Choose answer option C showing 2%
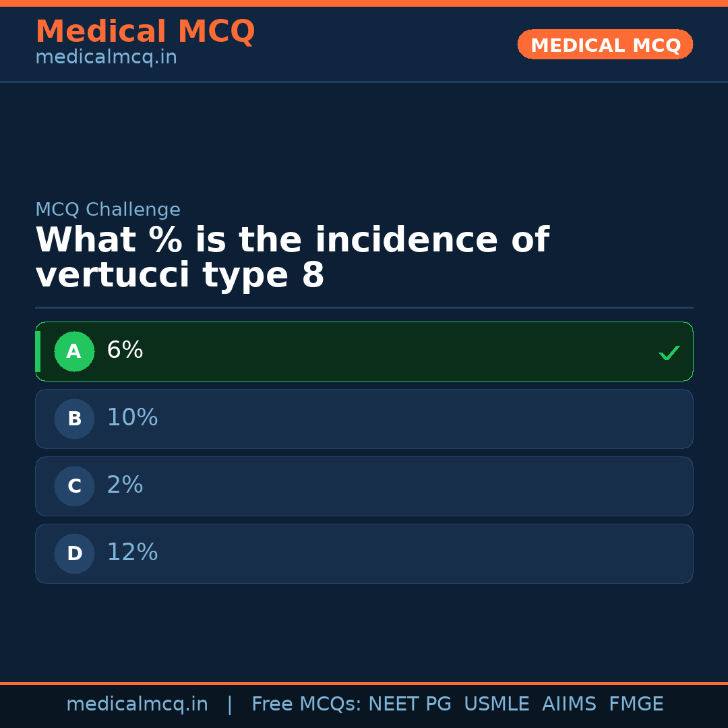Image resolution: width=728 pixels, height=728 pixels. click(x=364, y=486)
